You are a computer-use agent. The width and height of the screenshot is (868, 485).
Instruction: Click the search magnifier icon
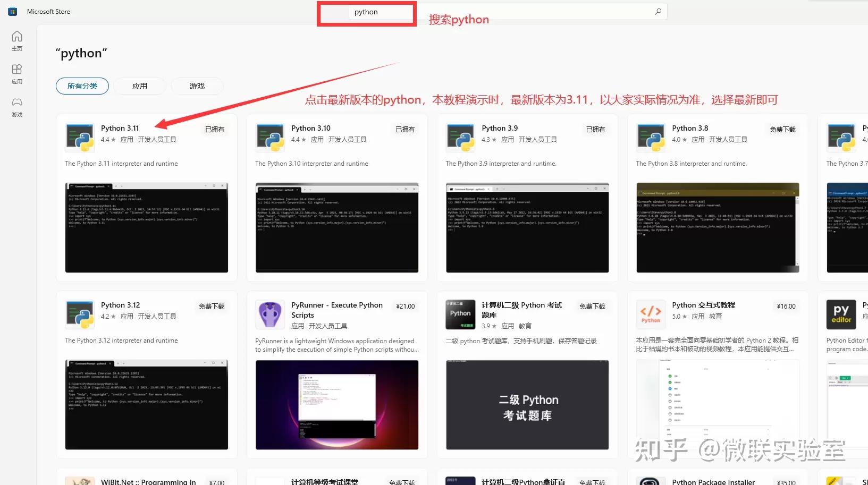pos(658,12)
